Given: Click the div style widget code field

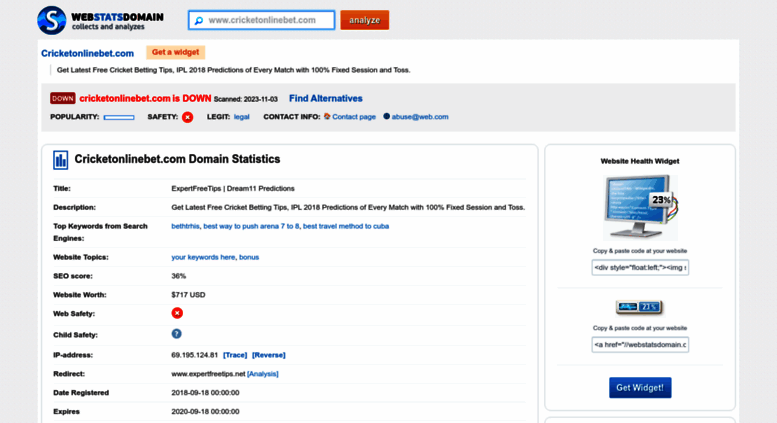Looking at the screenshot, I should (x=640, y=267).
